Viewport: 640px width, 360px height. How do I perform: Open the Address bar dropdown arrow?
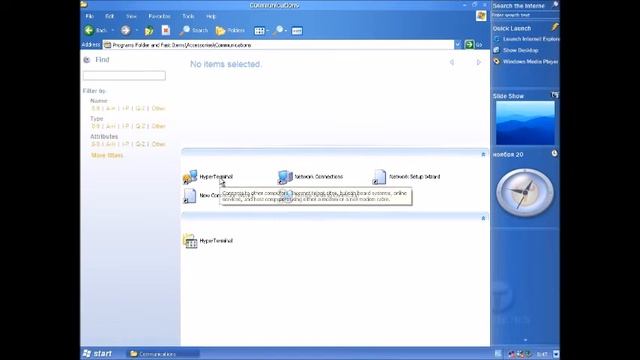(x=458, y=44)
